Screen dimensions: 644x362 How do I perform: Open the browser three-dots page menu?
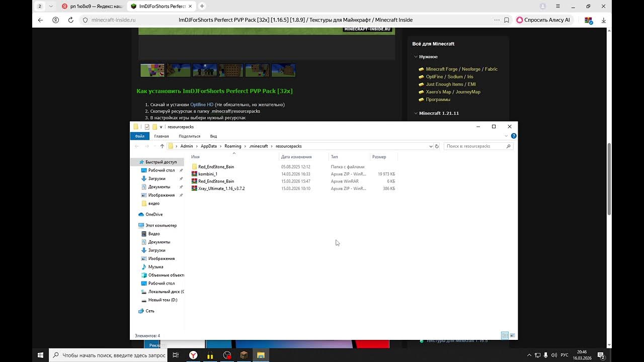point(497,20)
